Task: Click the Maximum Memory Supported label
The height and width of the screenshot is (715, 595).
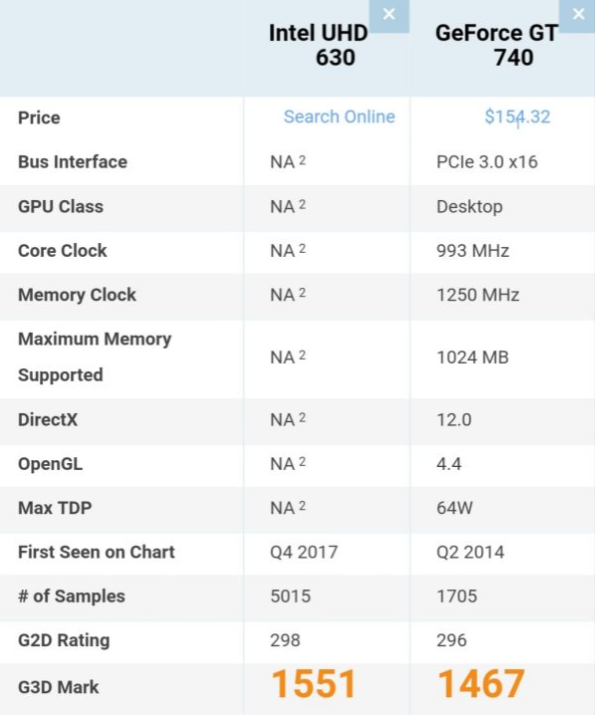Action: point(94,357)
